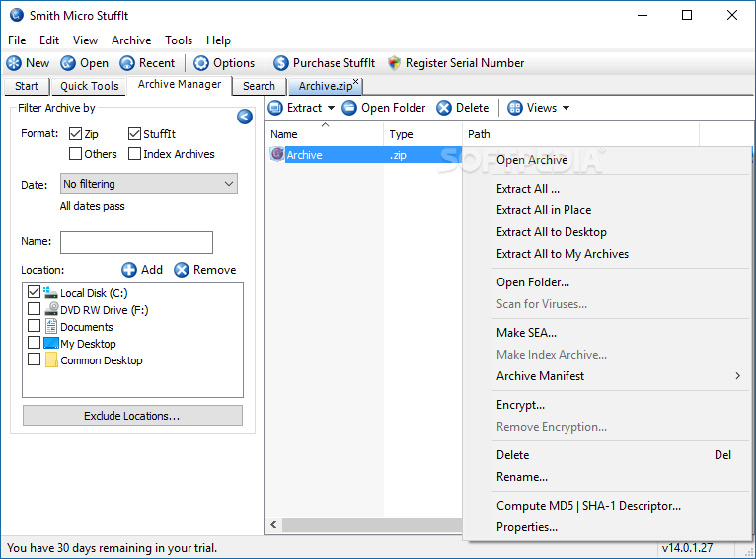Click into the Name filter input field
Screen dimensions: 756x559
(x=136, y=242)
